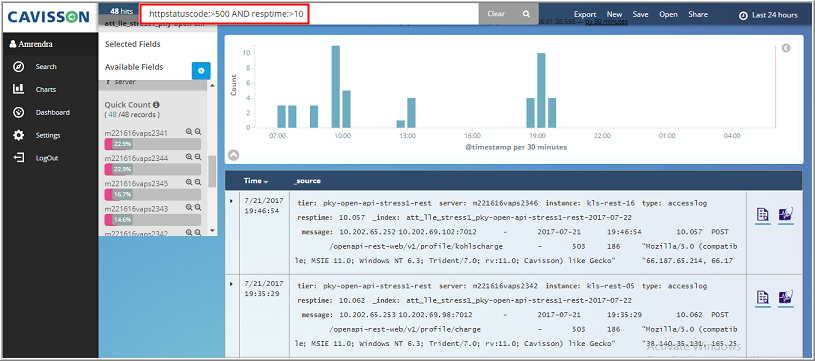Click the fields panel scrollbar thumb
Screen dimensions: 815x361
pyautogui.click(x=212, y=171)
